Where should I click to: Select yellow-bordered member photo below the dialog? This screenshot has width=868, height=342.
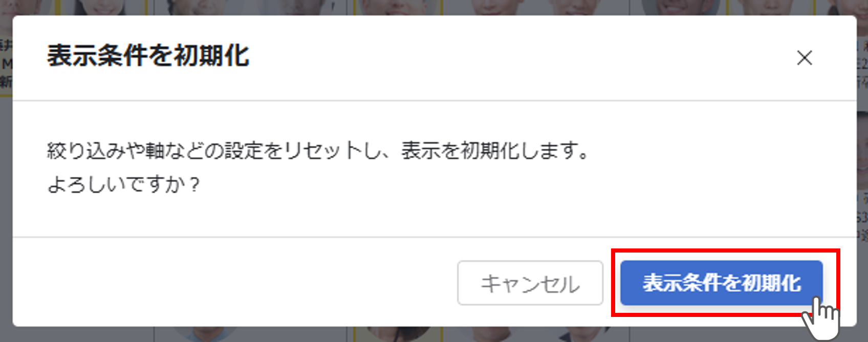[x=398, y=334]
